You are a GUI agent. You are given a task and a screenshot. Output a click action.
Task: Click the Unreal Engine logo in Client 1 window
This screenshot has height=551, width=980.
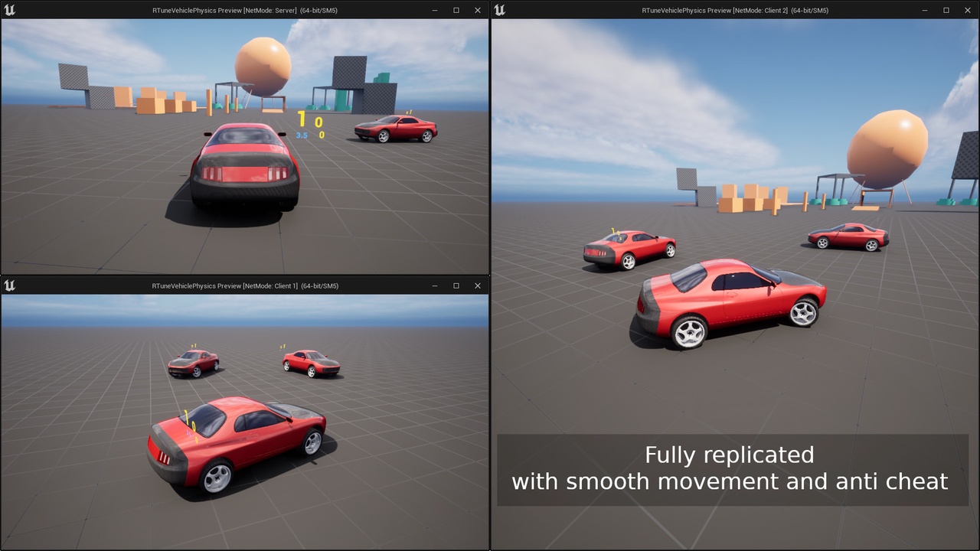tap(9, 285)
